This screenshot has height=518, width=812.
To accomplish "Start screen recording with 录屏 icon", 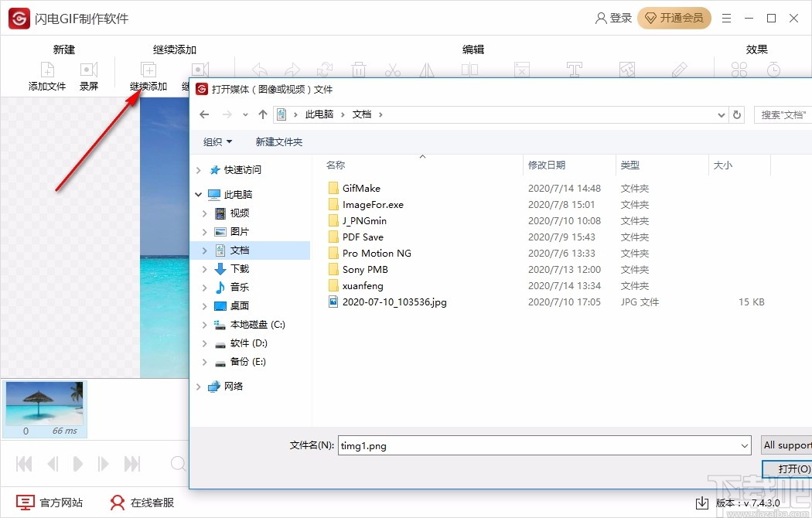I will 89,70.
